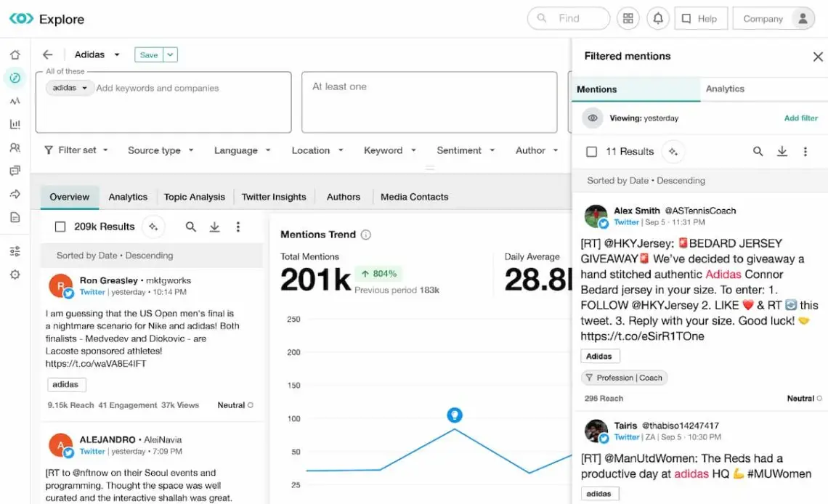Download the 209k results list
The width and height of the screenshot is (828, 504).
(214, 227)
